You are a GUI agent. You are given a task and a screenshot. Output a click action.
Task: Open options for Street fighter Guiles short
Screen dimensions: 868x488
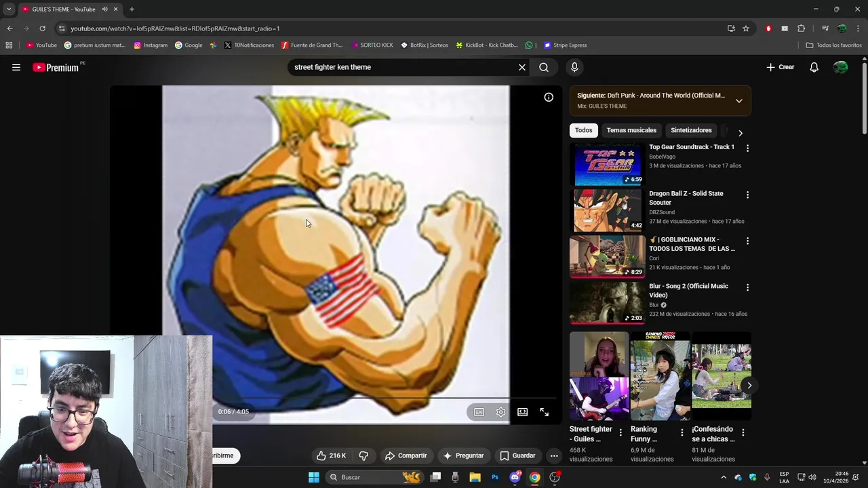click(620, 432)
